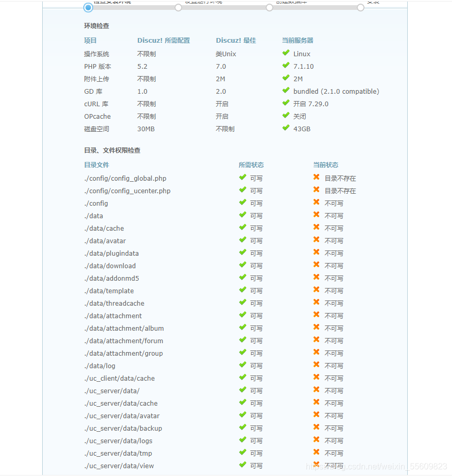Click green check in ./uc_server/data/ row
The height and width of the screenshot is (476, 452).
tap(243, 390)
